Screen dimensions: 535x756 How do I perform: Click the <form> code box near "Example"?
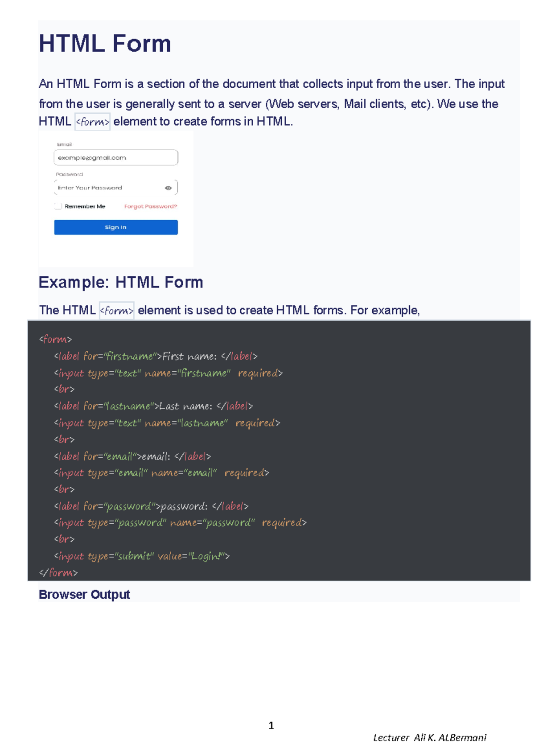(x=117, y=310)
